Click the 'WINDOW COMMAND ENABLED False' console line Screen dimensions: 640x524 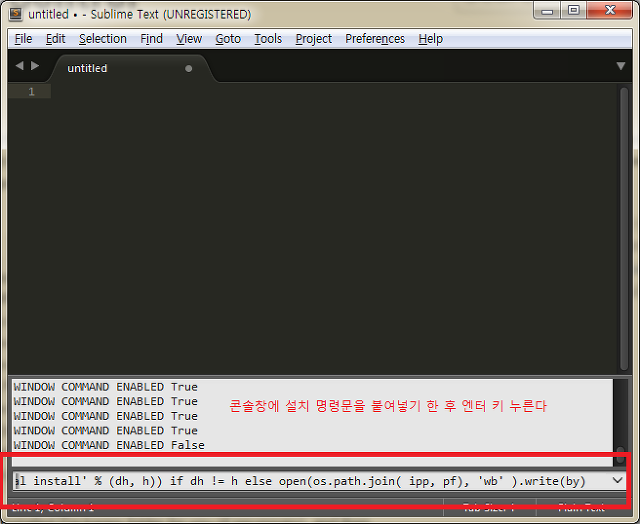coord(109,445)
